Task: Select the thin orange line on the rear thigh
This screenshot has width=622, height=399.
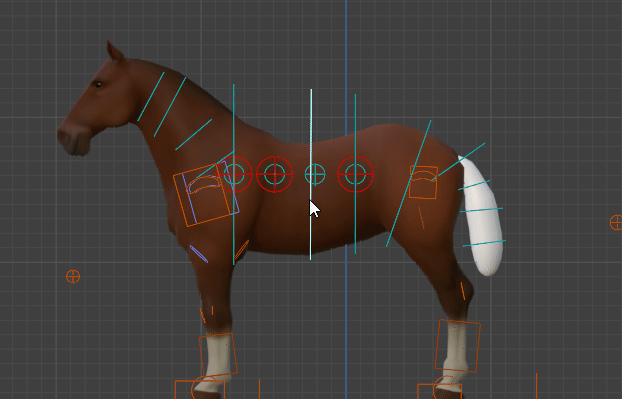Action: click(421, 218)
